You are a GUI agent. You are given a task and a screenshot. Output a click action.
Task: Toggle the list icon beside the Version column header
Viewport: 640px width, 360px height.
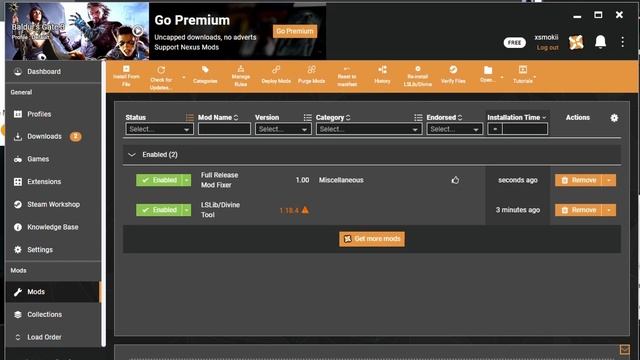(307, 118)
